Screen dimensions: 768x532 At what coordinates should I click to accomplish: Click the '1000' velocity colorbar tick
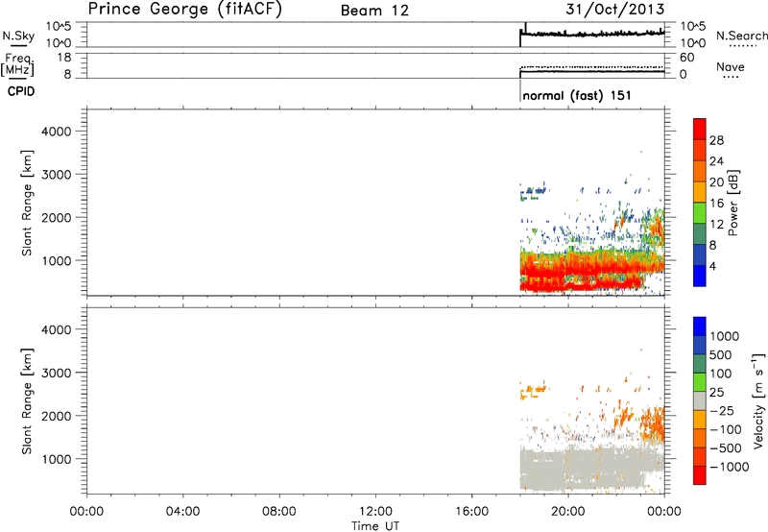pyautogui.click(x=725, y=336)
